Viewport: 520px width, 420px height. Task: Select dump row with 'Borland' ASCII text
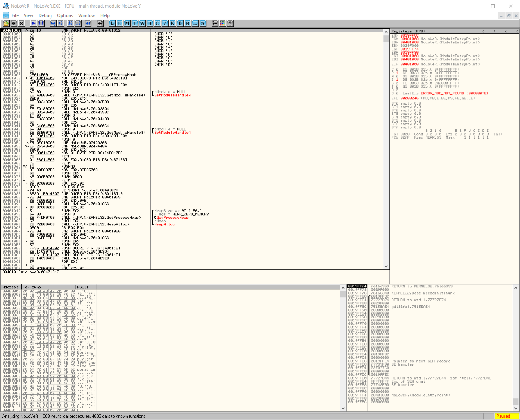(48, 352)
